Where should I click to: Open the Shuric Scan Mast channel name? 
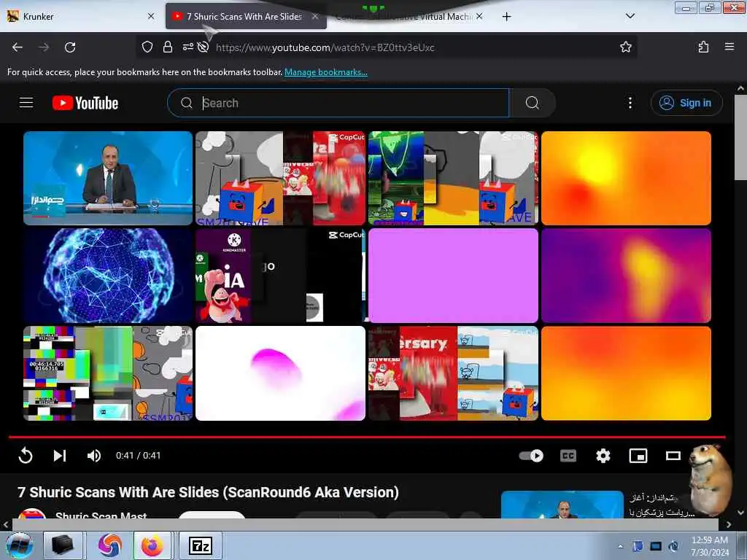coord(101,516)
